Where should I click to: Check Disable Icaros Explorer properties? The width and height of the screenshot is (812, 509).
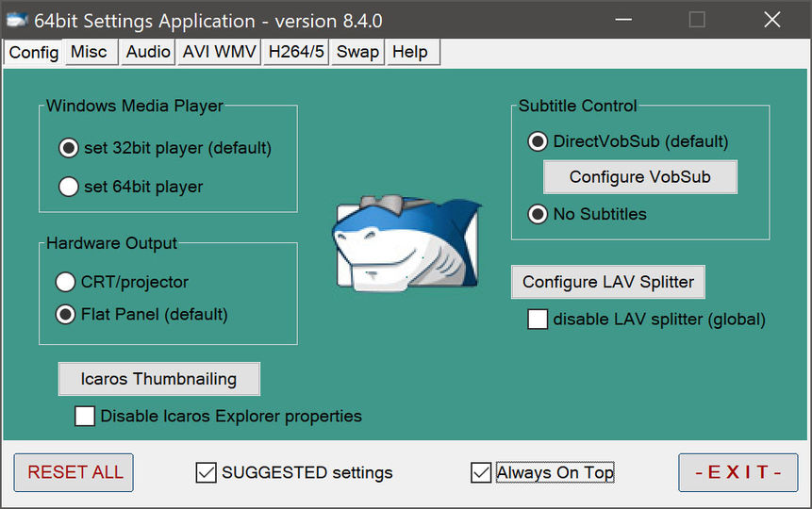(85, 416)
